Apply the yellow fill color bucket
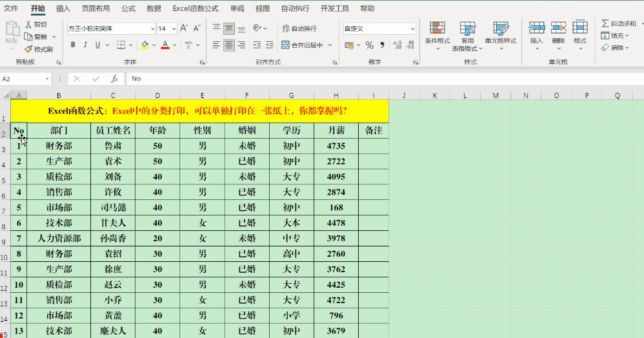 [x=145, y=45]
